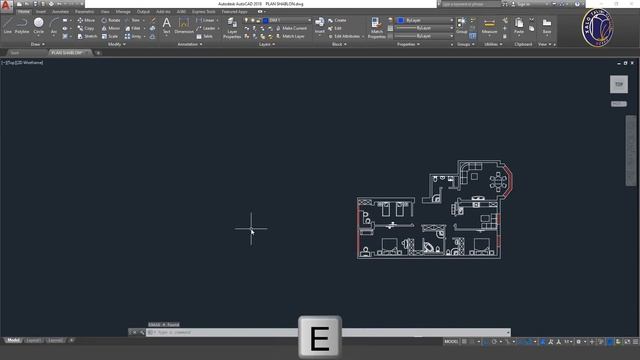This screenshot has width=640, height=360.
Task: Click the Scale tool
Action: click(x=110, y=36)
